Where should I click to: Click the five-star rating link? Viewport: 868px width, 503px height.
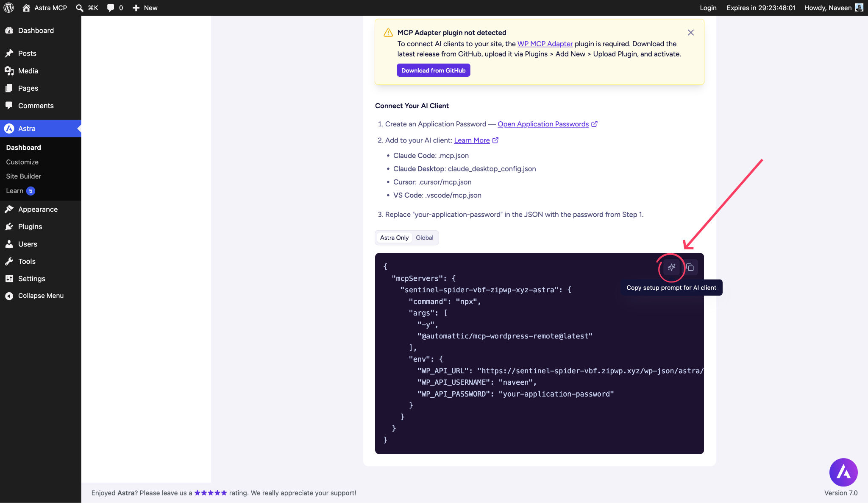click(x=211, y=493)
